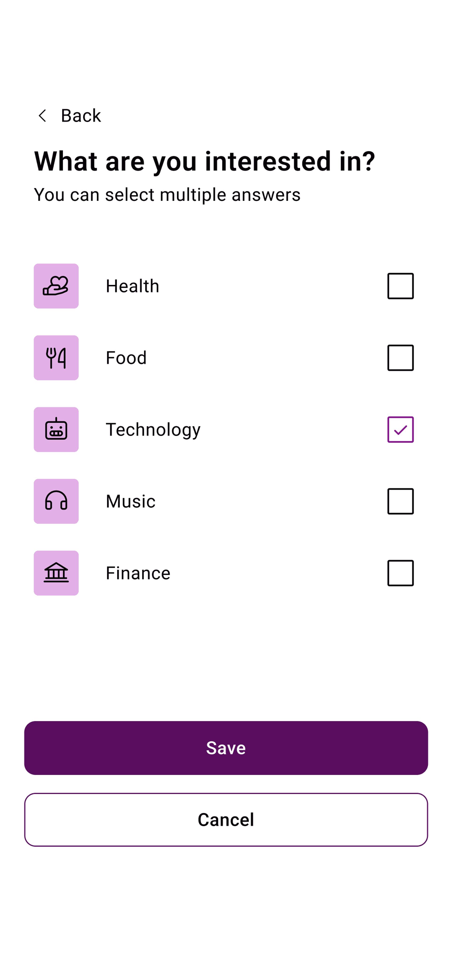
Task: Check the Health checkbox
Action: click(400, 286)
